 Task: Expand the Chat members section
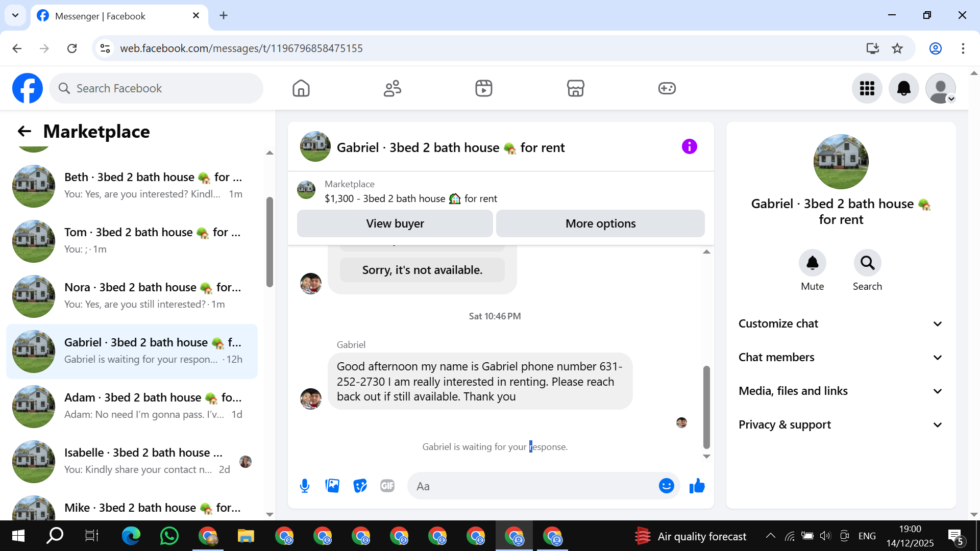pos(840,357)
